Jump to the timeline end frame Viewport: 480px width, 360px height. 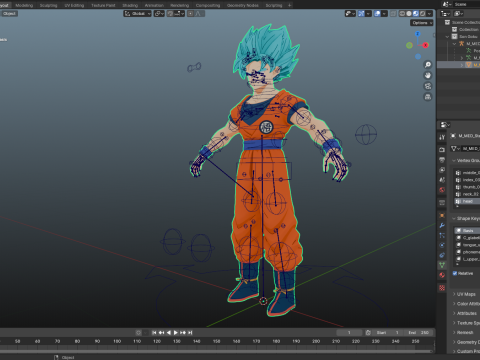[x=190, y=333]
